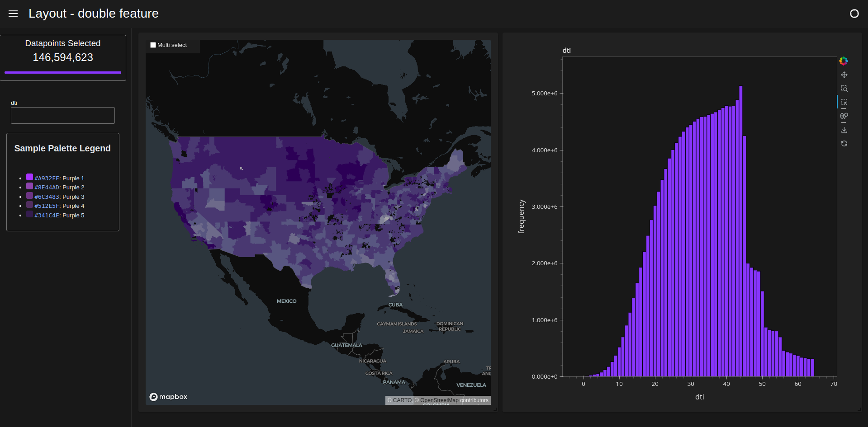Open the CARTO attribution link
This screenshot has height=427, width=868.
click(402, 400)
